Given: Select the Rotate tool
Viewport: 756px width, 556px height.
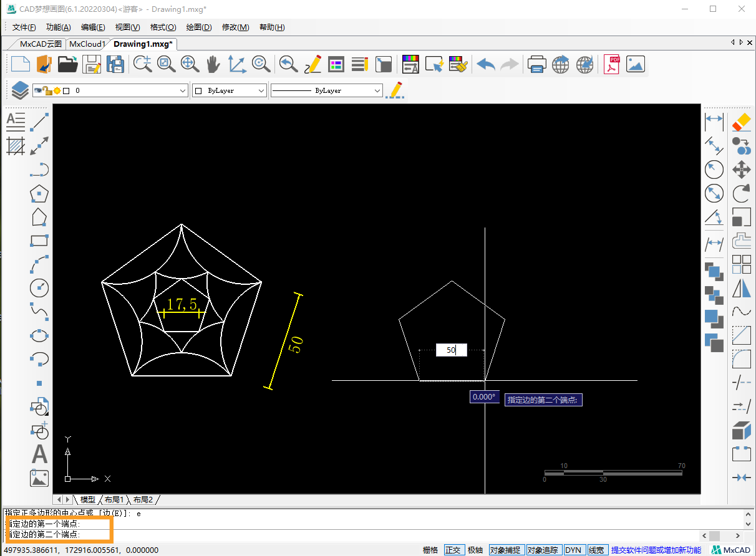Looking at the screenshot, I should point(742,193).
